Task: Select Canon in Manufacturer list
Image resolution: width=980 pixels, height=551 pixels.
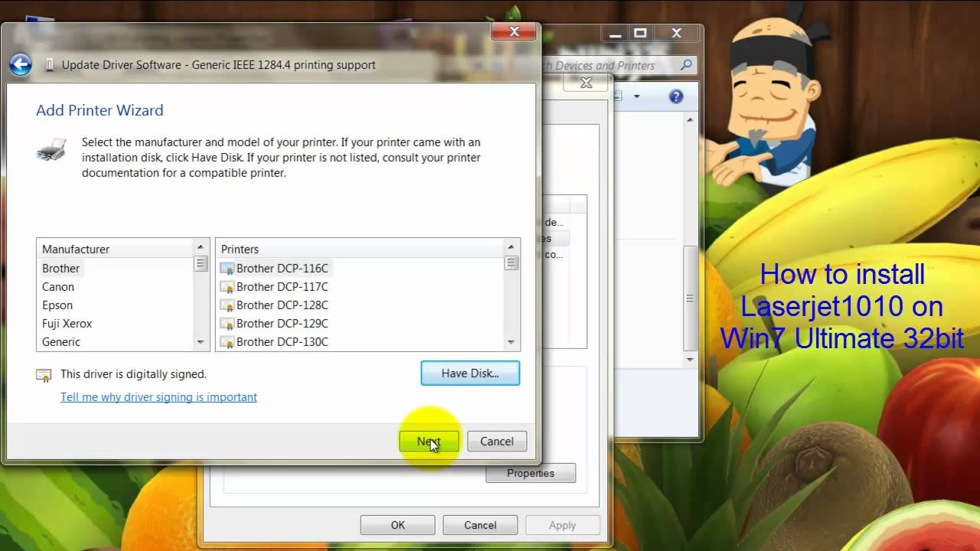Action: [58, 287]
